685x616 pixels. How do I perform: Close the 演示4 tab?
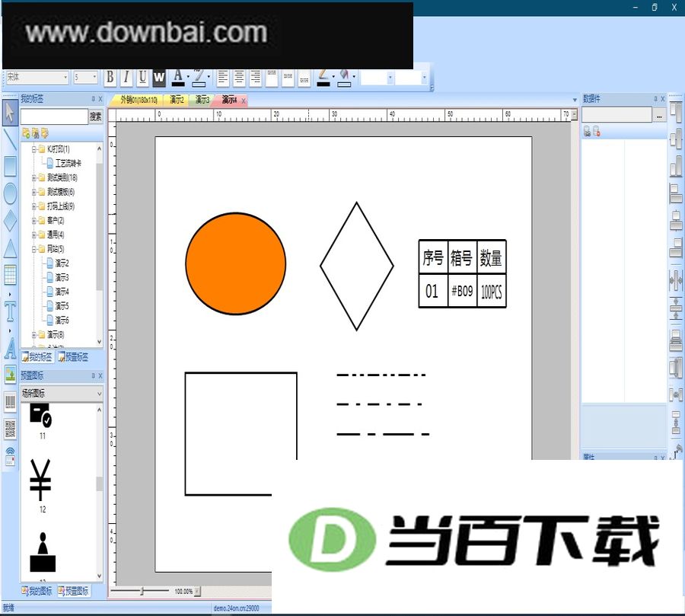tap(244, 101)
